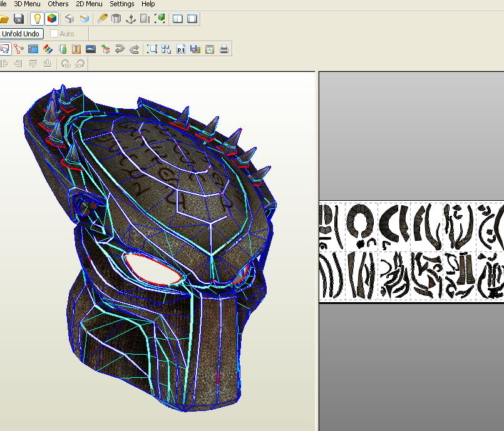Click the align bottom icon

[48, 64]
